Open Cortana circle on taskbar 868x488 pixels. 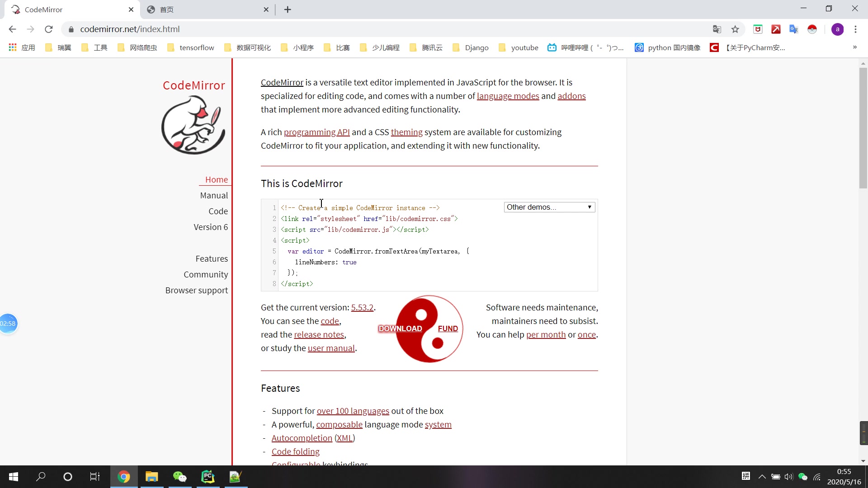pyautogui.click(x=68, y=477)
